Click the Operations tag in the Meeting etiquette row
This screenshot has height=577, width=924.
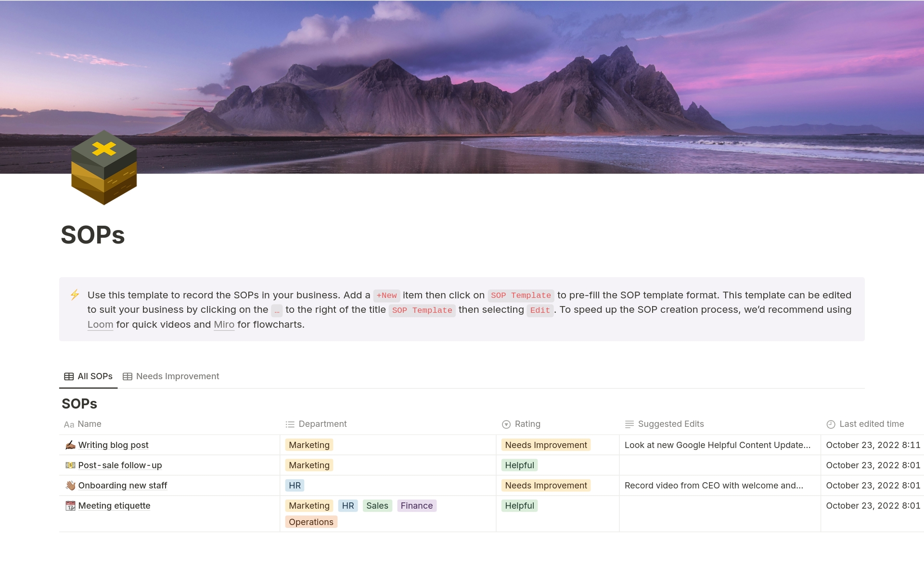311,522
